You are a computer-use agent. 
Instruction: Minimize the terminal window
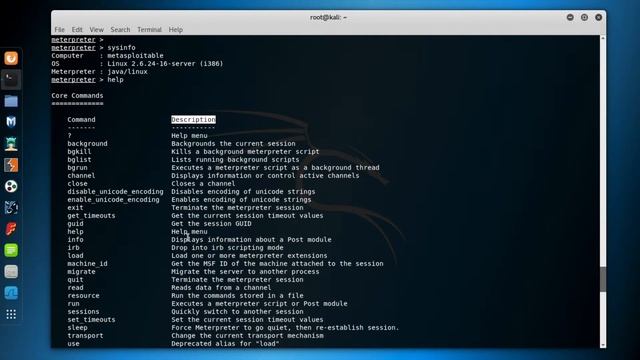(x=570, y=17)
